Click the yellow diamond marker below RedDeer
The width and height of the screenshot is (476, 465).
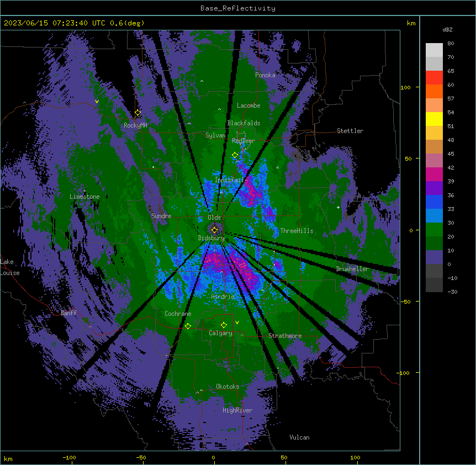[x=235, y=155]
